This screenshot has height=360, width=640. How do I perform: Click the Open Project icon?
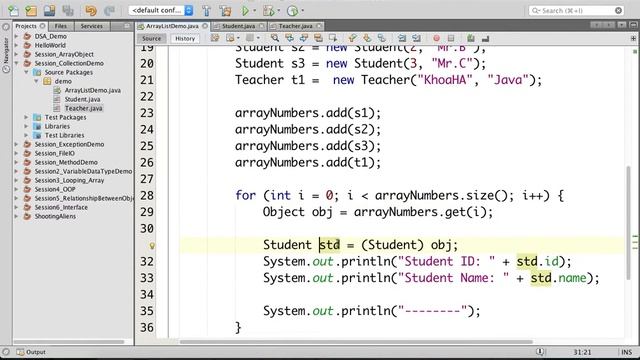49,11
